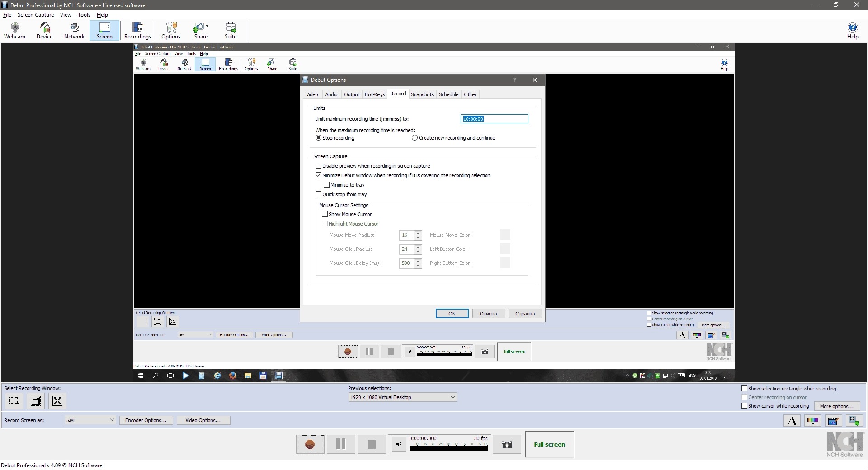This screenshot has height=470, width=868.
Task: Open File Explorer folder in preview taskbar
Action: coord(248,376)
